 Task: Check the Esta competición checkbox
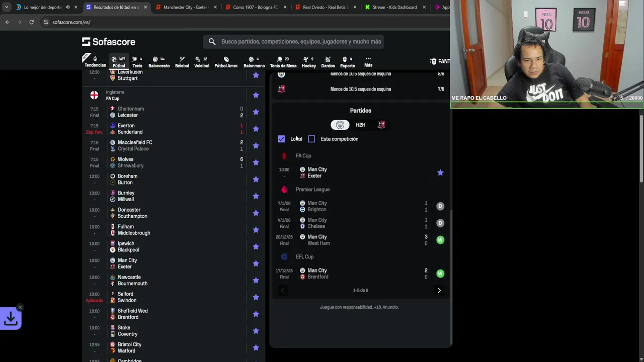[311, 139]
